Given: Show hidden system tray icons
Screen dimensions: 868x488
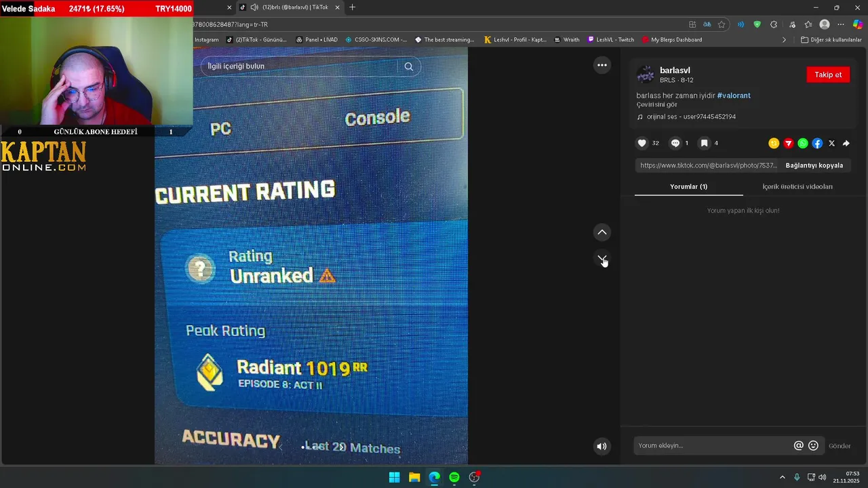Looking at the screenshot, I should pyautogui.click(x=782, y=477).
